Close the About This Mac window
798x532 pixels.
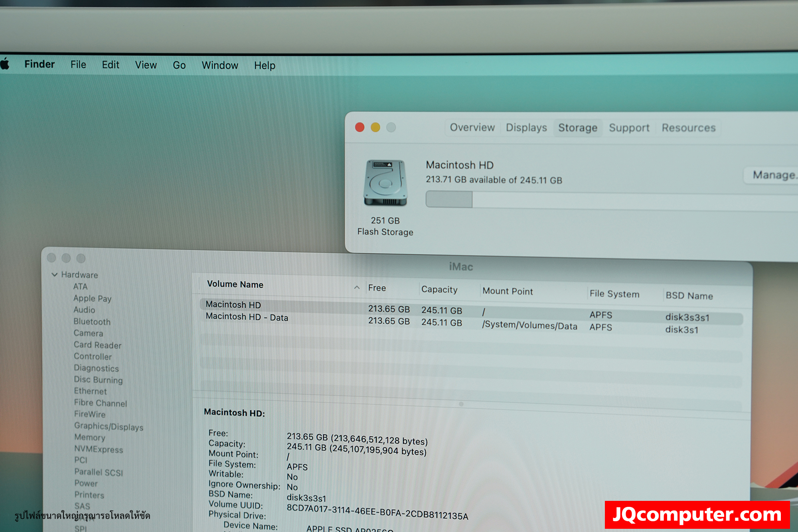click(359, 127)
